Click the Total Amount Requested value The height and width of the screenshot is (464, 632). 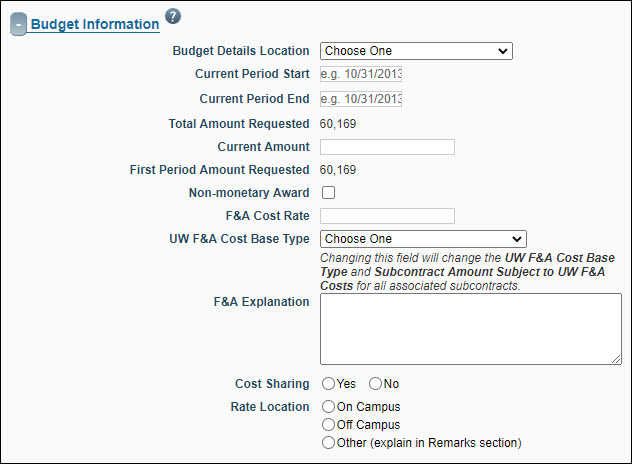338,124
